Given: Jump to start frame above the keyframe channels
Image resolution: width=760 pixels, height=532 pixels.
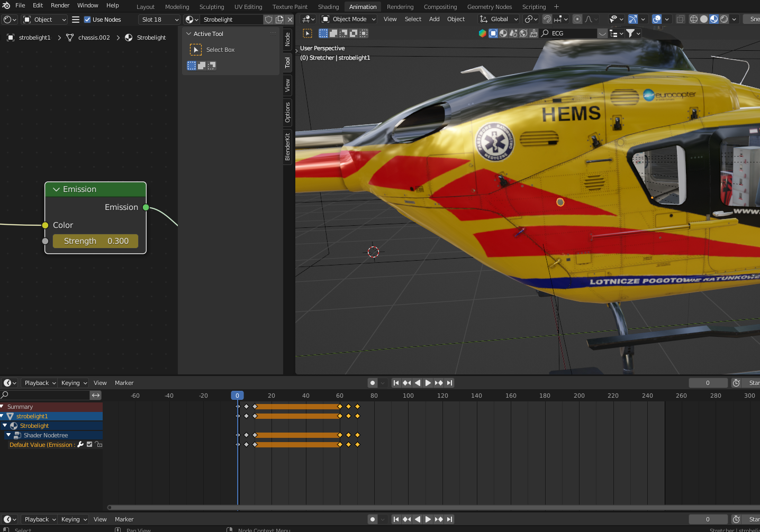Looking at the screenshot, I should [x=396, y=383].
